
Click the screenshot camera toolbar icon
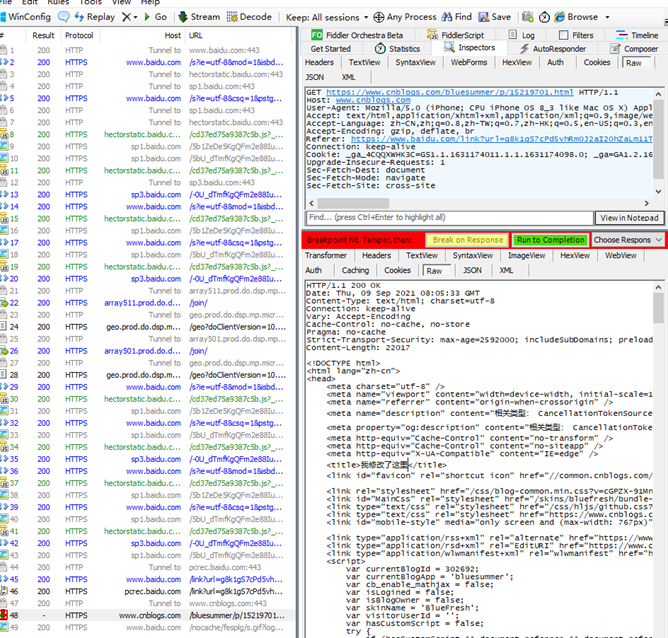pyautogui.click(x=528, y=17)
